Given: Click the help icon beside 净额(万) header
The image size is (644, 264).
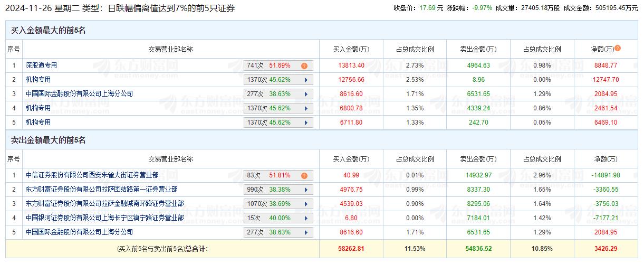Looking at the screenshot, I should point(618,48).
